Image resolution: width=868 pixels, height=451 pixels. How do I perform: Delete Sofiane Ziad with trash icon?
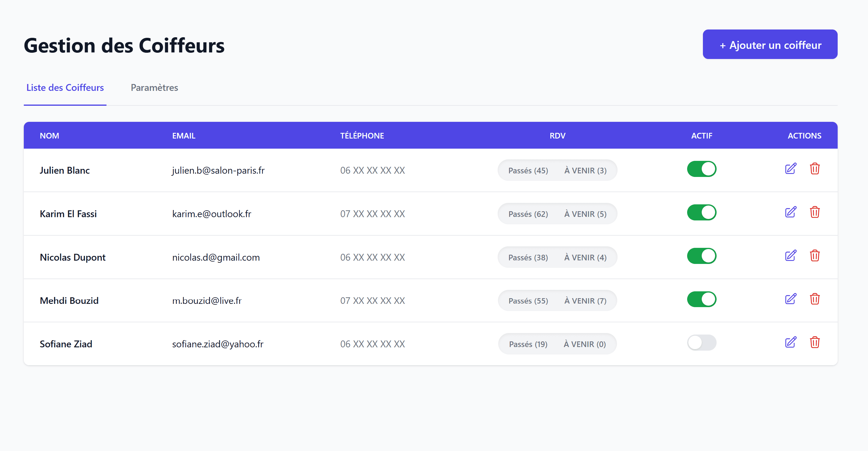point(814,342)
